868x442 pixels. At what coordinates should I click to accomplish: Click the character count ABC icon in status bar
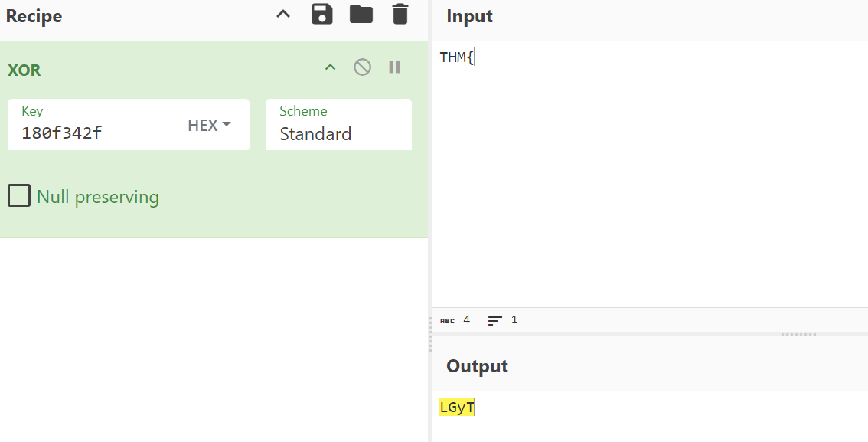447,320
